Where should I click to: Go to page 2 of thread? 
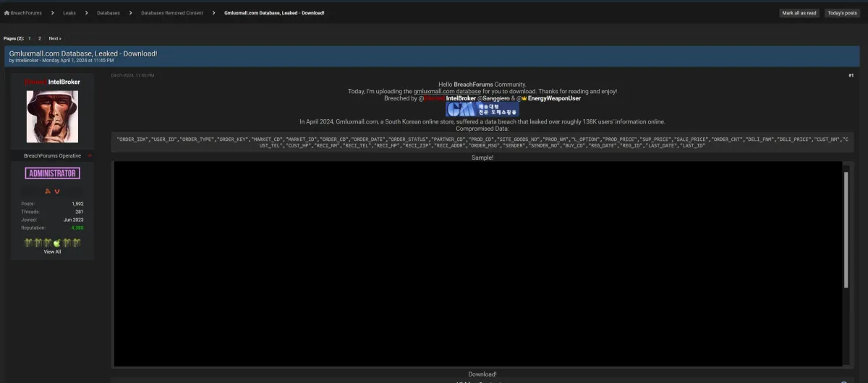point(39,38)
